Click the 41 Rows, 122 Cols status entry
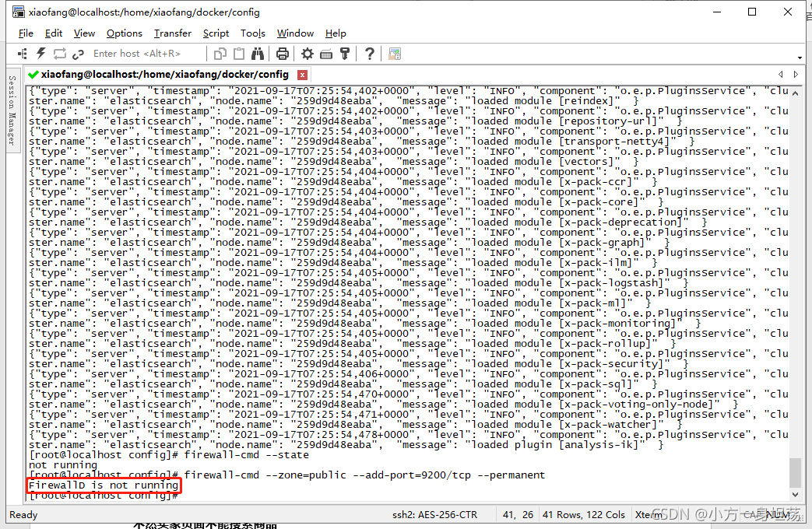The height and width of the screenshot is (529, 812). point(584,515)
